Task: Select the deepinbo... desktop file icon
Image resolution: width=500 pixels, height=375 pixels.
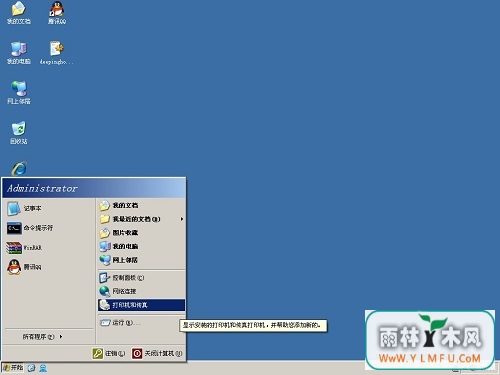Action: coord(57,53)
